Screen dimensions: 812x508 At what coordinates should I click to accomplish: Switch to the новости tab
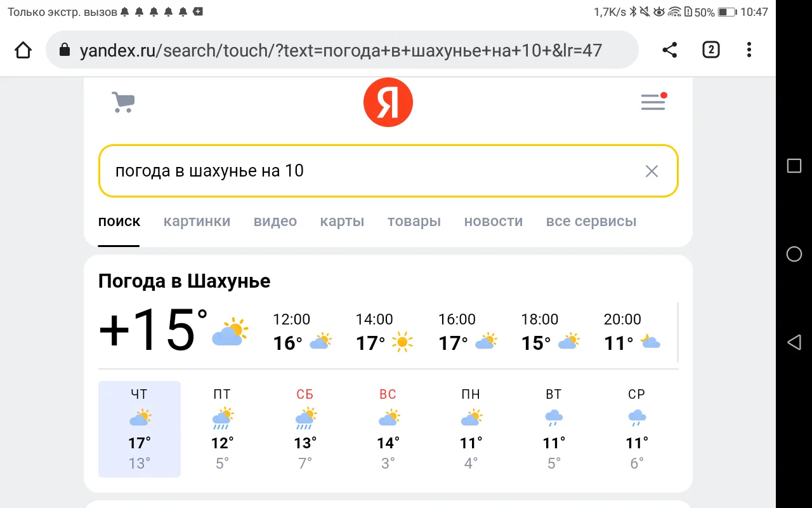493,221
